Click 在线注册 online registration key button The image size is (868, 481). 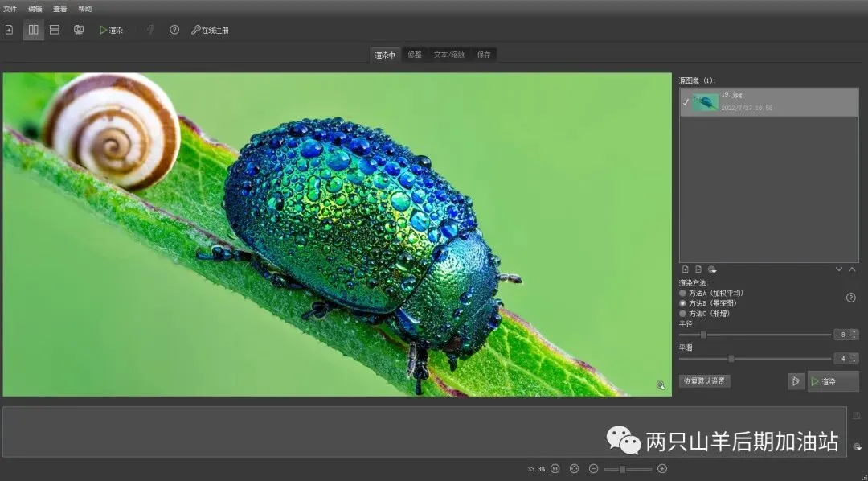pos(210,31)
